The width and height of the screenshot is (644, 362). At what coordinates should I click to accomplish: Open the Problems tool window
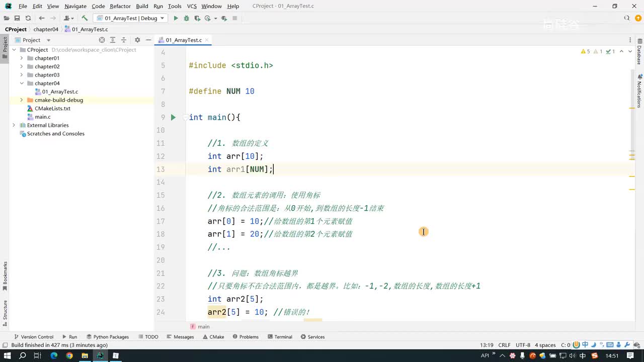tap(246, 337)
